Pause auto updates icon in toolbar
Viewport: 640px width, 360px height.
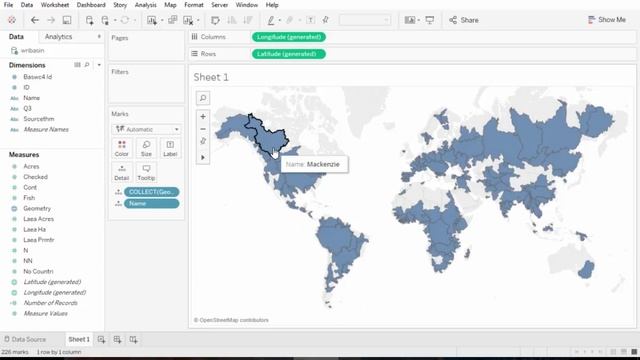pyautogui.click(x=105, y=20)
